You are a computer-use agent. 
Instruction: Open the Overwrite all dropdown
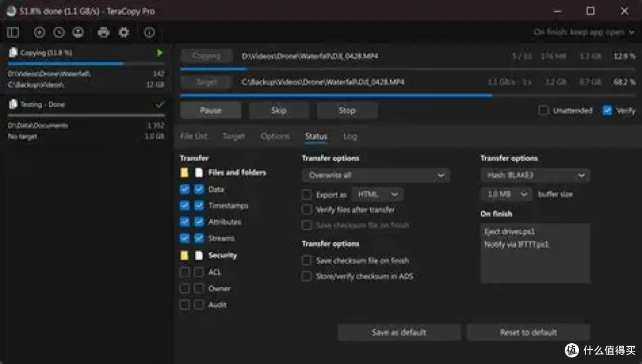[376, 175]
